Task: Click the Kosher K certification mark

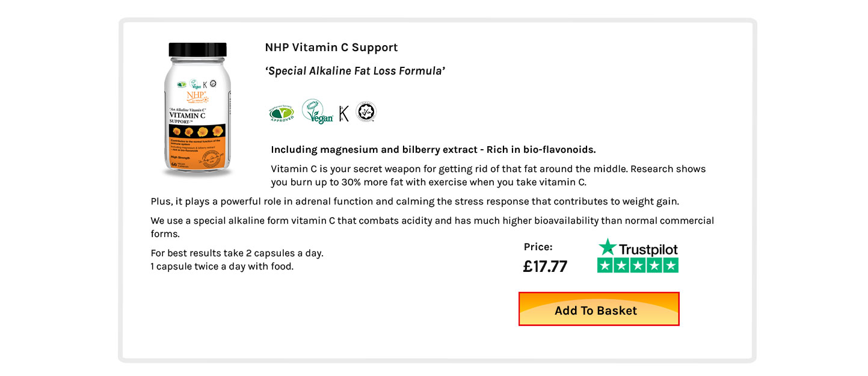Action: coord(344,113)
